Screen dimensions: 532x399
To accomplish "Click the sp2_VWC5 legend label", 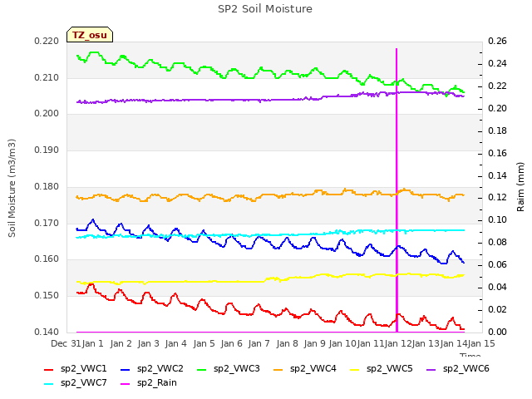I will [x=390, y=368].
